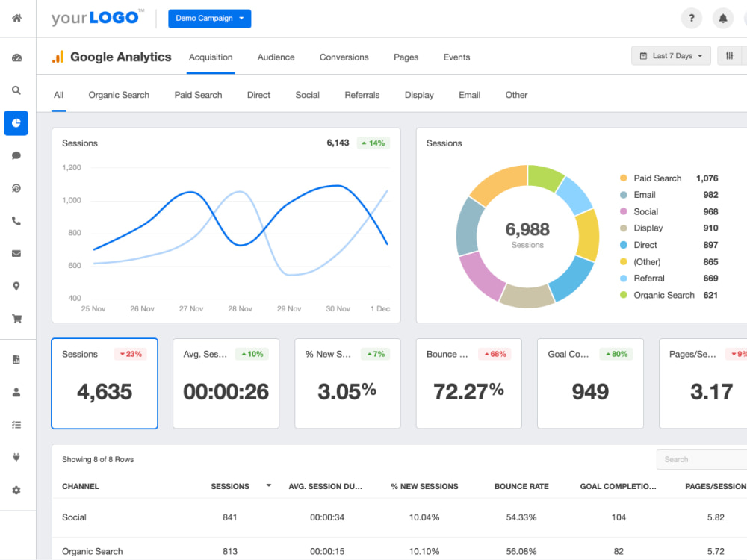Viewport: 747px width, 560px height.
Task: Select the Social channel tab
Action: (x=307, y=95)
